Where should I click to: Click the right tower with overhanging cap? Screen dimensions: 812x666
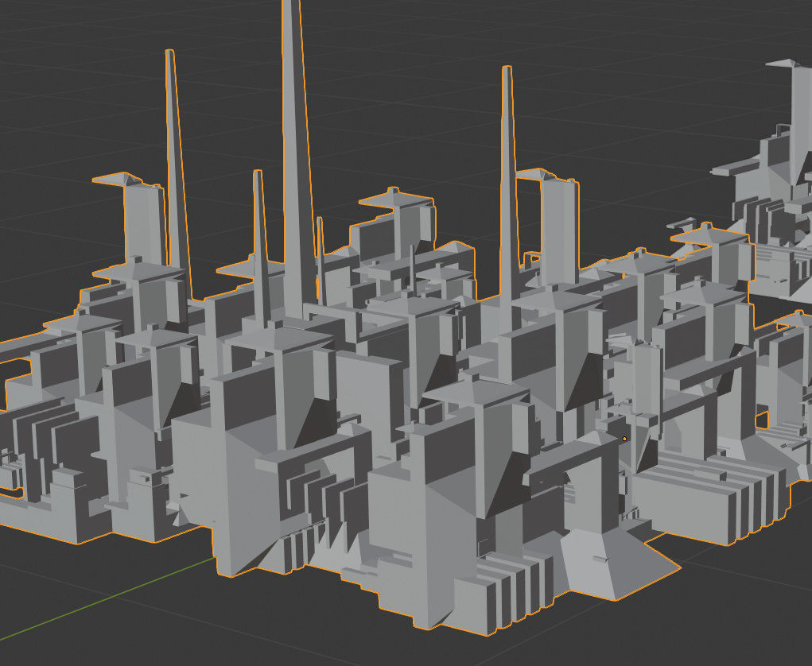pos(555,227)
